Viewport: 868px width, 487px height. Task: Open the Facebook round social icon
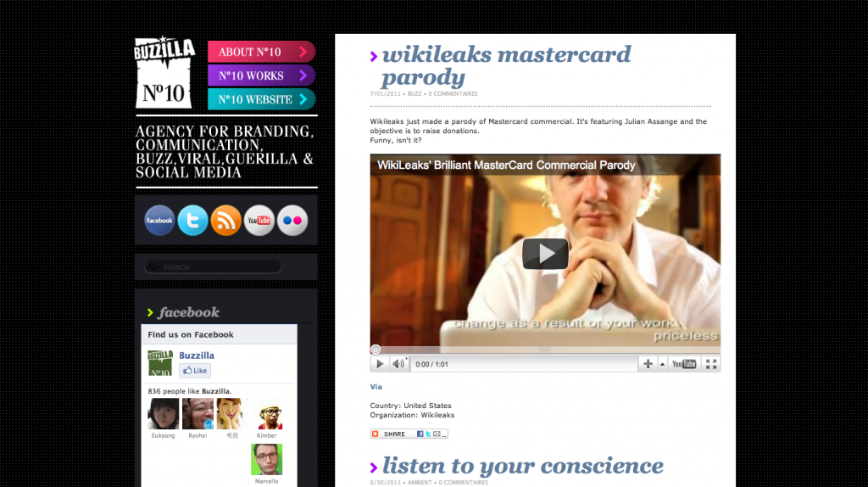coord(159,221)
